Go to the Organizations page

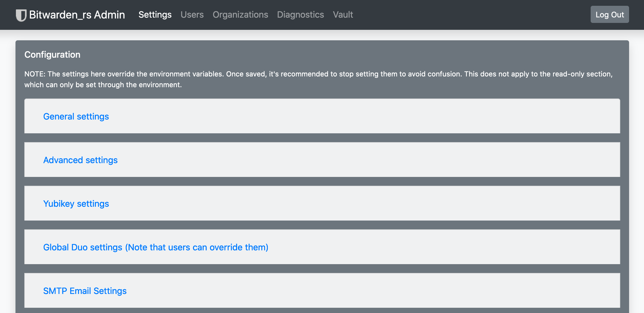240,15
